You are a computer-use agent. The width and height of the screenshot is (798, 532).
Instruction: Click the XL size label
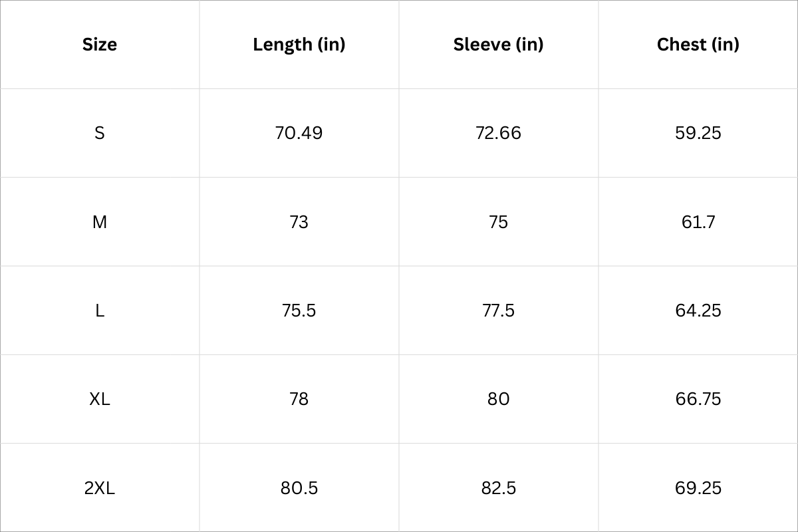tap(100, 399)
